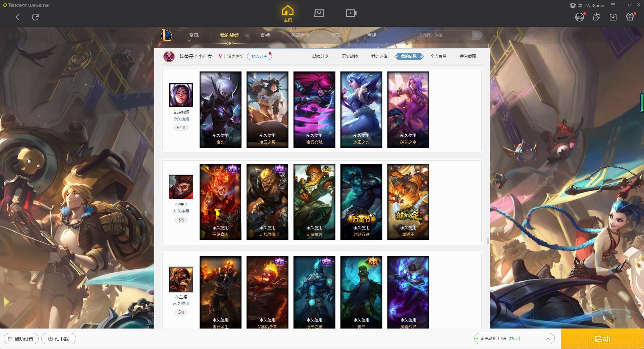644x349 pixels.
Task: Switch to 个人荣誉 sub-tab
Action: pos(438,56)
